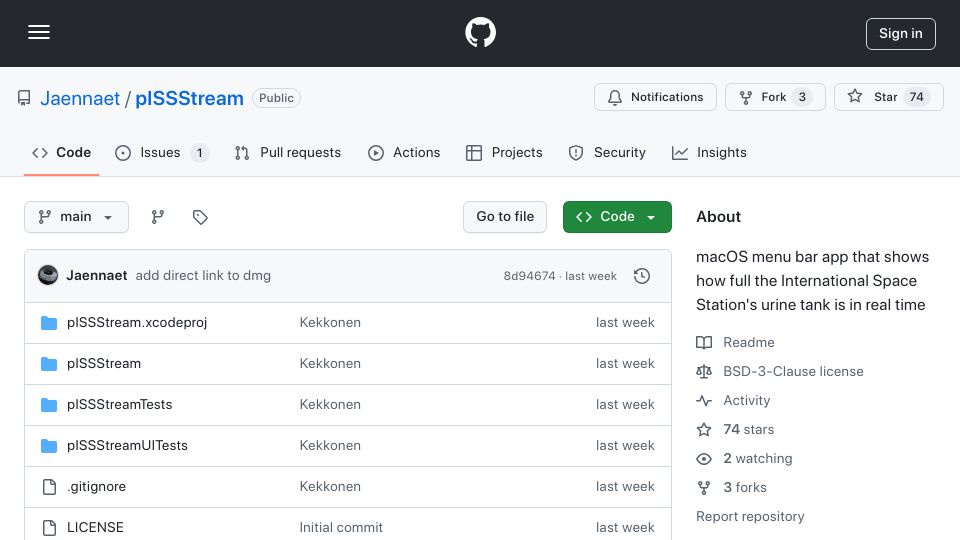View branches via the branch icon
The image size is (960, 540).
point(158,217)
